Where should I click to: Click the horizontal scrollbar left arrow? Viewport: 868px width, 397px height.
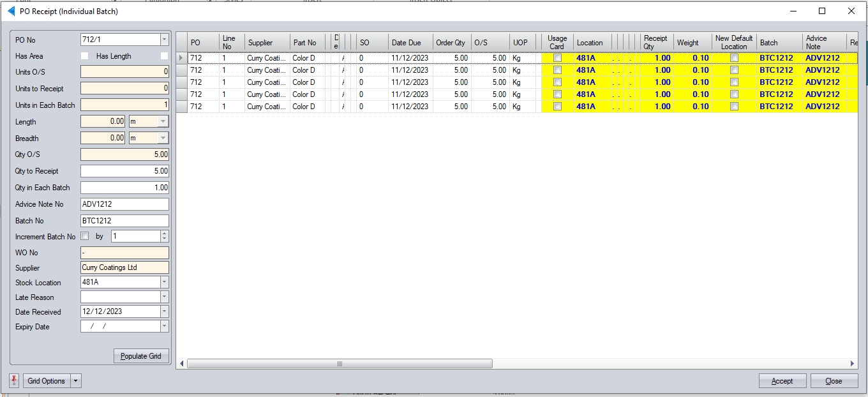point(182,364)
